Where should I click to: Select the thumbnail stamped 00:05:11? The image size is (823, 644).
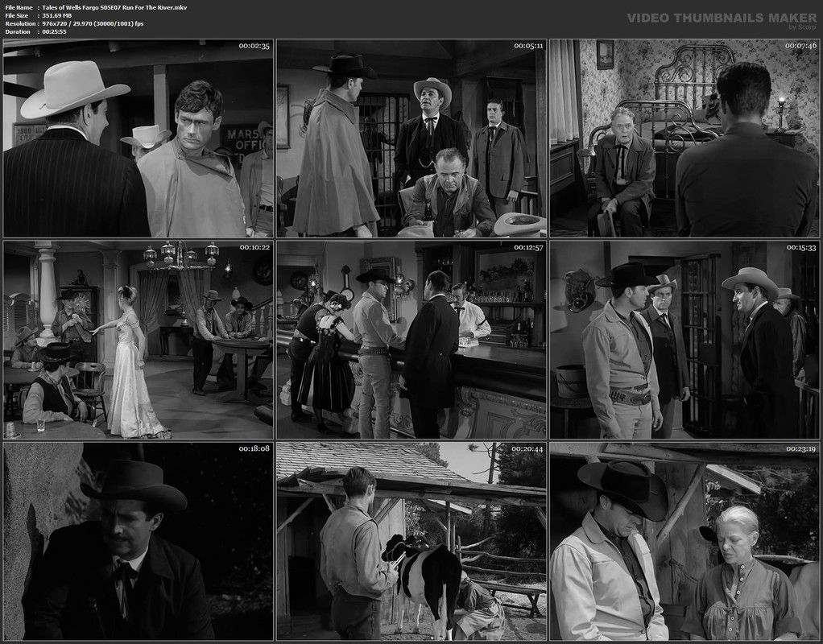click(411, 138)
